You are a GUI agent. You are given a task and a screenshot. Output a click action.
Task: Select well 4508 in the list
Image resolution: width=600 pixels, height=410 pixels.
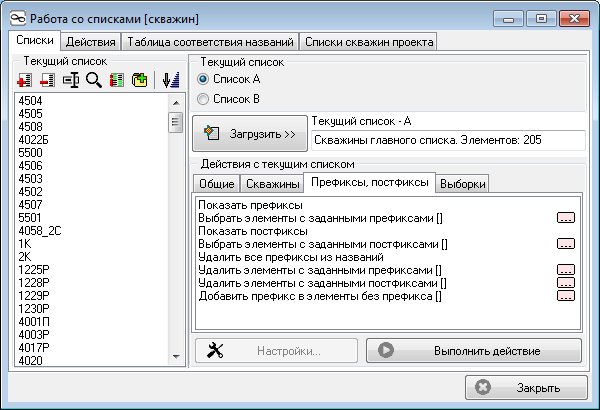pos(30,127)
